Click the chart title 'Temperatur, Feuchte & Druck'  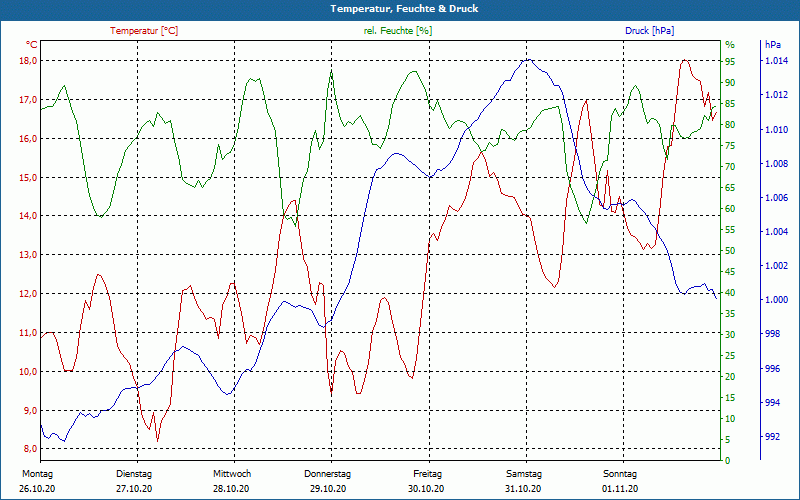404,9
